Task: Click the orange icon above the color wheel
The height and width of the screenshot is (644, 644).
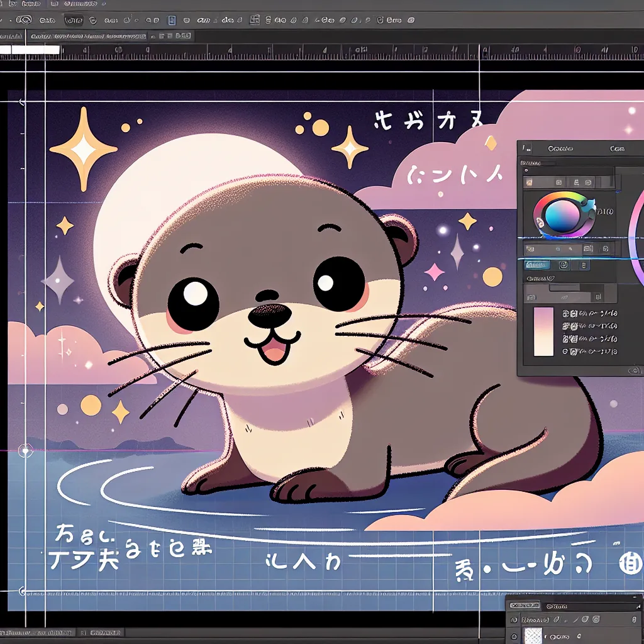Action: (x=529, y=182)
